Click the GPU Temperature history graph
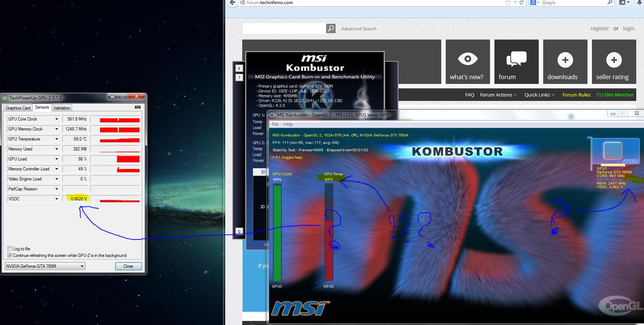The height and width of the screenshot is (325, 644). 115,139
